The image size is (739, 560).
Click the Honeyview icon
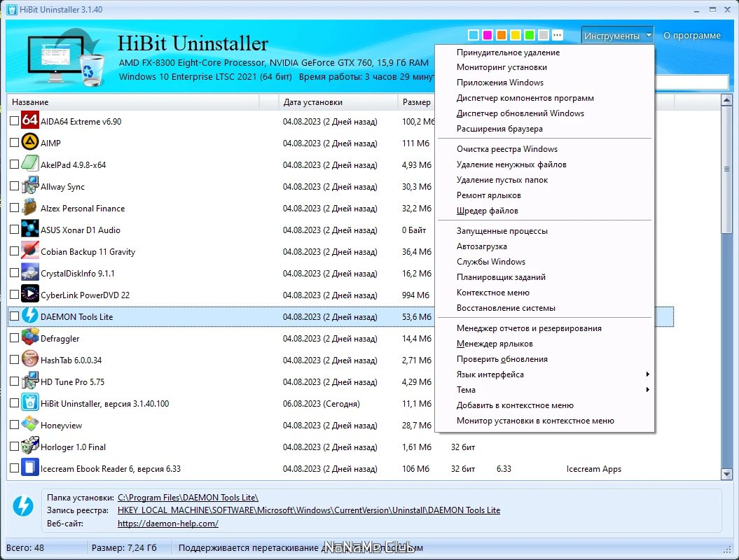[29, 423]
